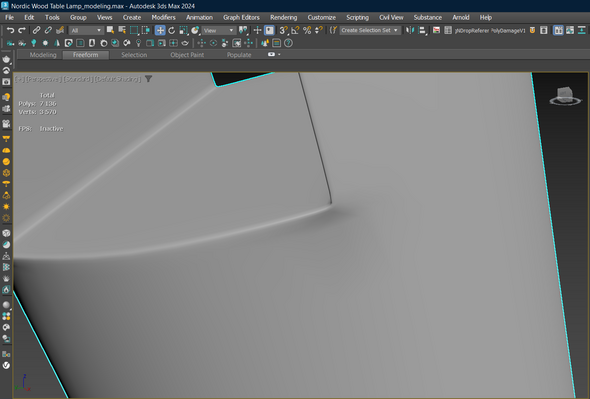Open the Arnold menu
Screen dimensions: 590x399
pyautogui.click(x=461, y=17)
